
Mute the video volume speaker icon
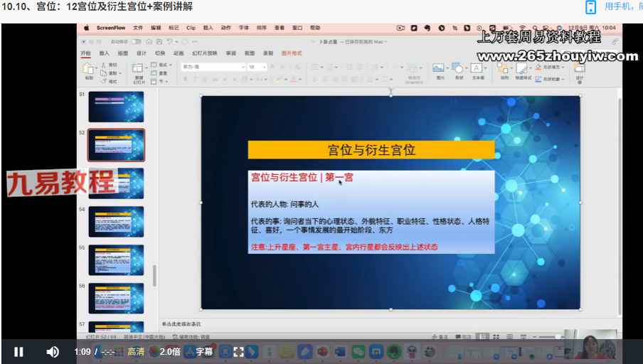(x=53, y=351)
